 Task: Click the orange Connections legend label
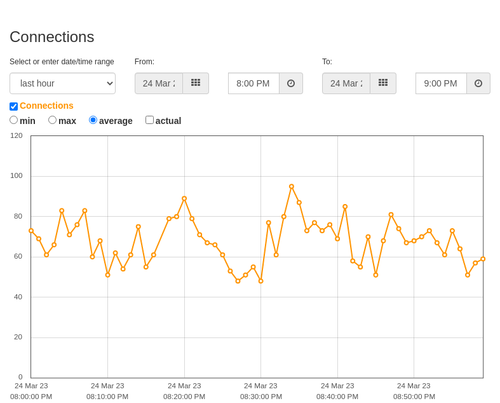46,106
